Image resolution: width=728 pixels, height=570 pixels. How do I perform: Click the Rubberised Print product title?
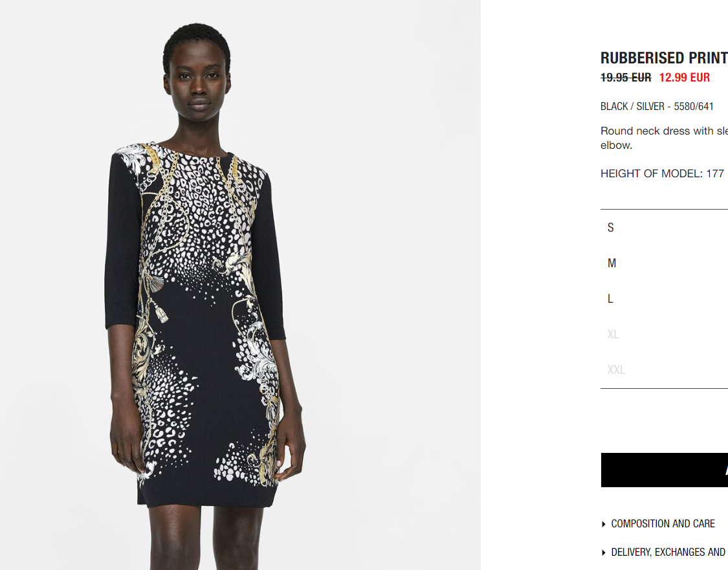point(664,58)
